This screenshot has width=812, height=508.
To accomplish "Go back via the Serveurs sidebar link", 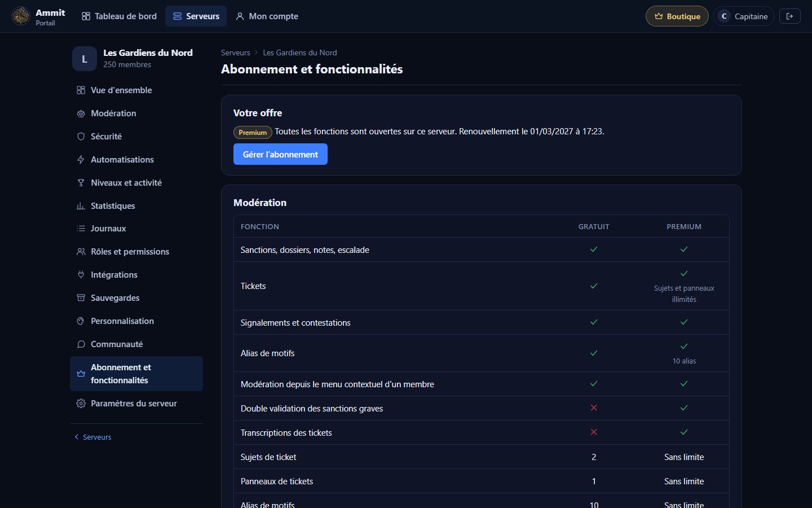I will (93, 437).
